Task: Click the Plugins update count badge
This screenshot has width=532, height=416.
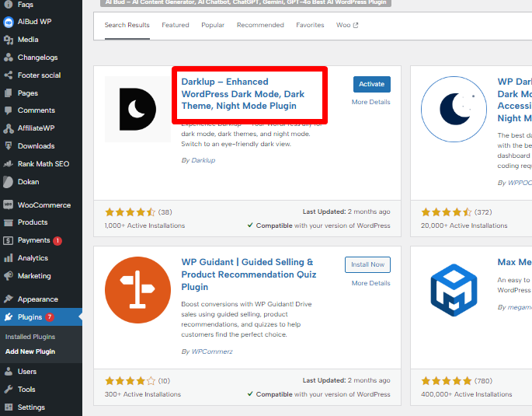Action: tap(50, 317)
